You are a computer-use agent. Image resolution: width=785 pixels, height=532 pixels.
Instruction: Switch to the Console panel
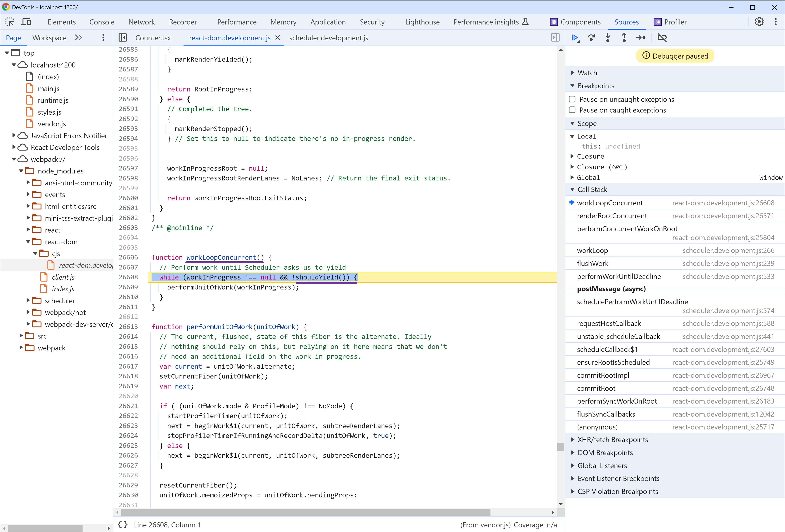click(102, 22)
